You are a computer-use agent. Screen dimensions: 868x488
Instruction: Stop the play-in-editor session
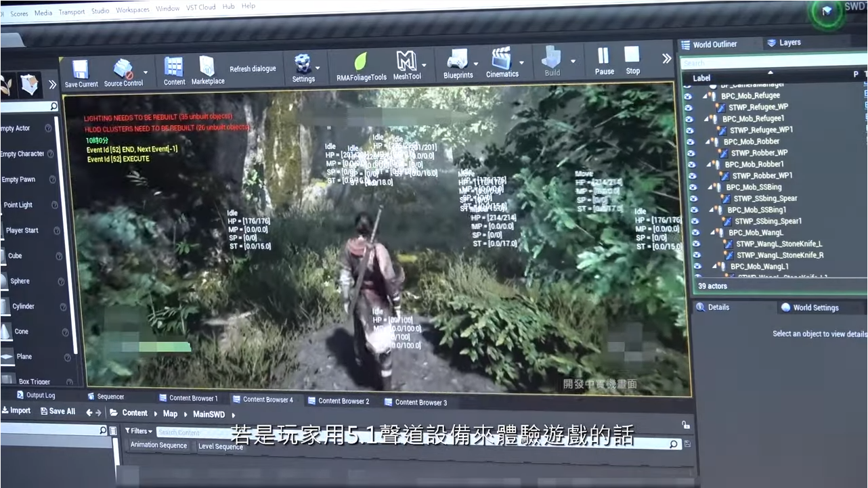tap(632, 55)
